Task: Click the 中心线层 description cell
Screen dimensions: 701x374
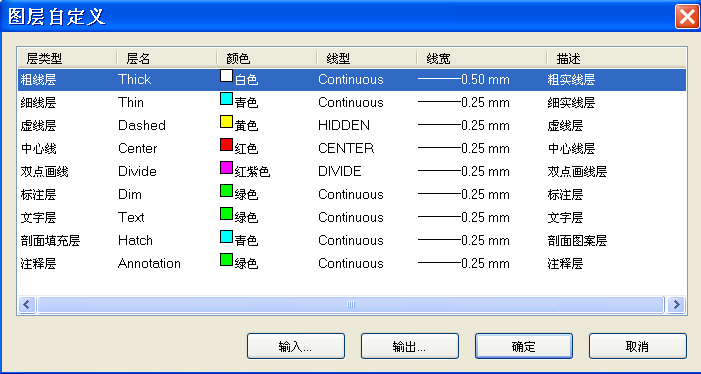Action: click(x=571, y=149)
